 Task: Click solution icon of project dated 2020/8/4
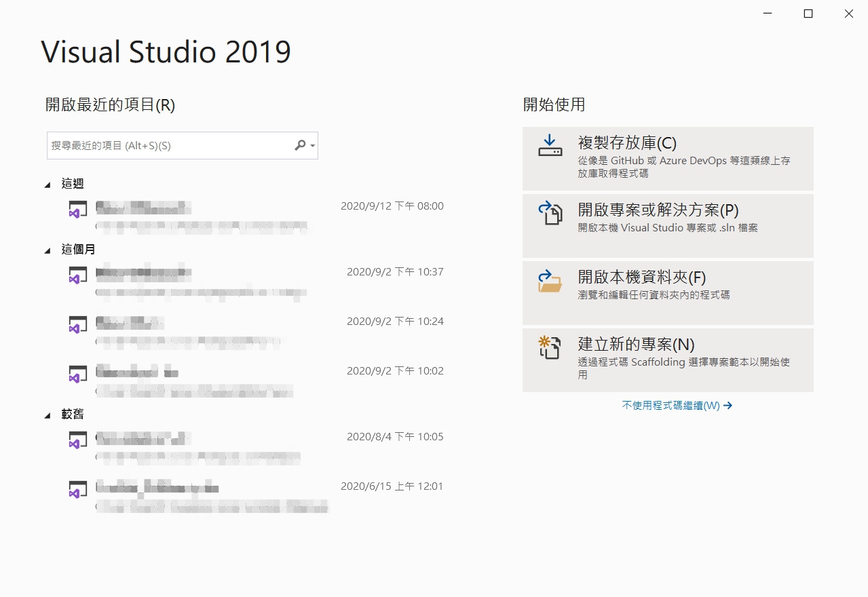pos(78,440)
